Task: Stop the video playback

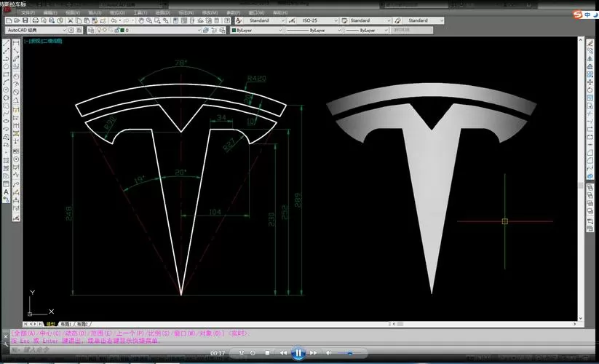Action: point(267,353)
